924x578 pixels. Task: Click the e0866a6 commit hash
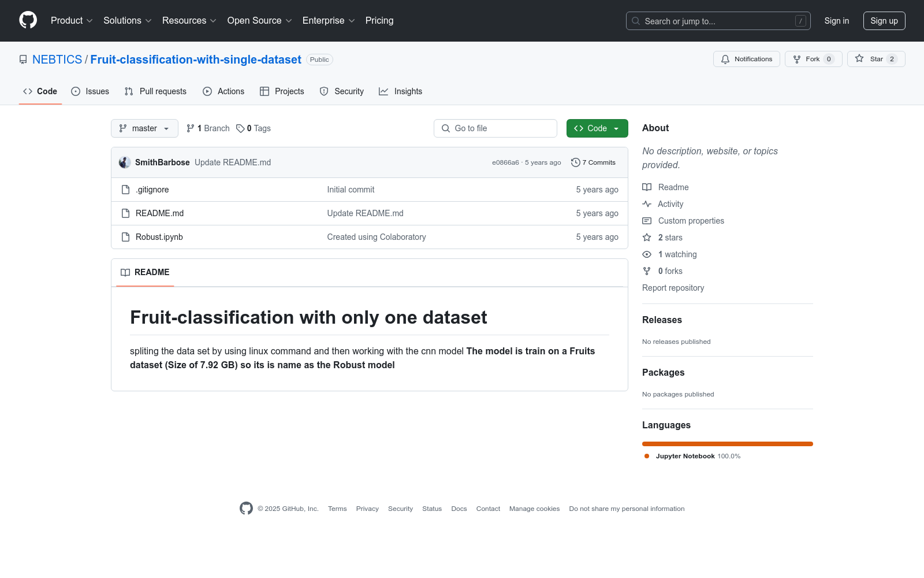[505, 162]
